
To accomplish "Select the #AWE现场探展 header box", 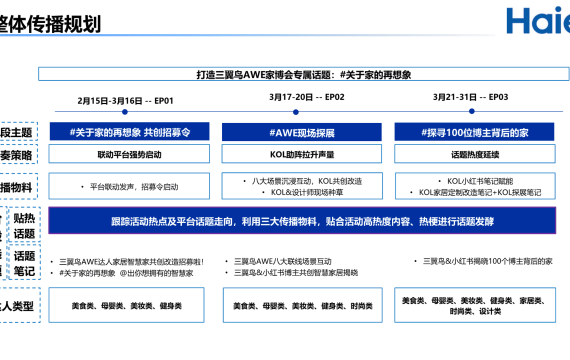I will click(302, 132).
